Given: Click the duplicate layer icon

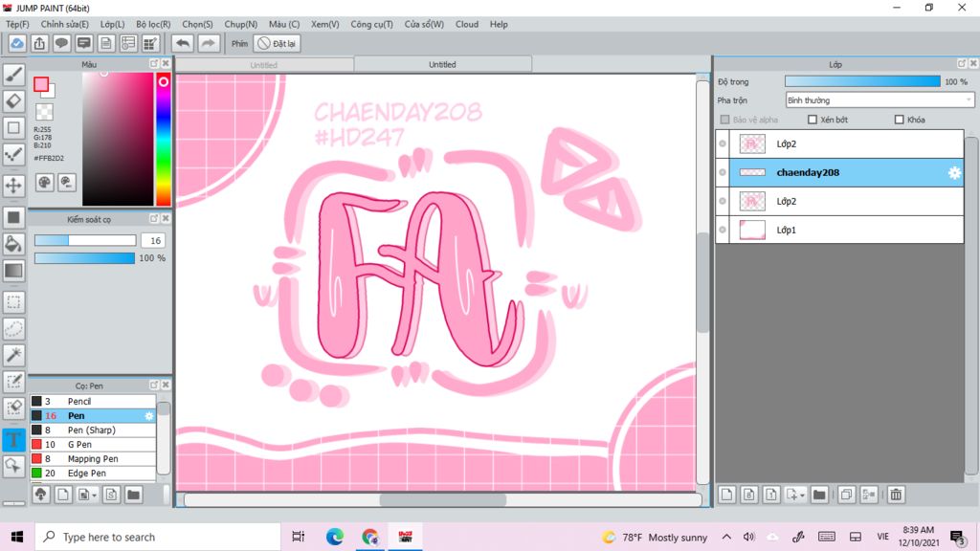Looking at the screenshot, I should pyautogui.click(x=846, y=495).
